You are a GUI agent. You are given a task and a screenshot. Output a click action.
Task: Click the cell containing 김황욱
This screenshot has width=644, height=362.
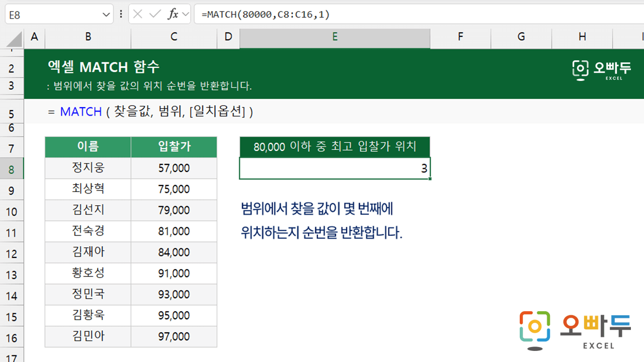click(x=88, y=316)
